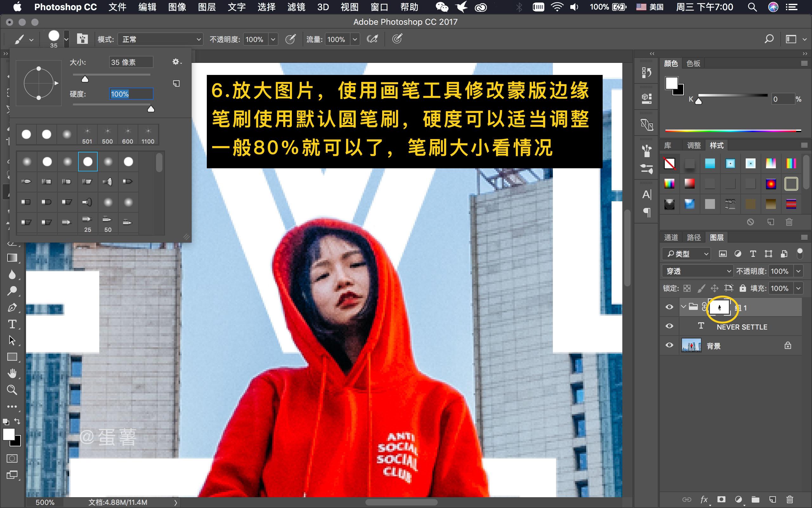Adjust the brush hardness slider handle
Image resolution: width=812 pixels, height=508 pixels.
click(x=151, y=109)
